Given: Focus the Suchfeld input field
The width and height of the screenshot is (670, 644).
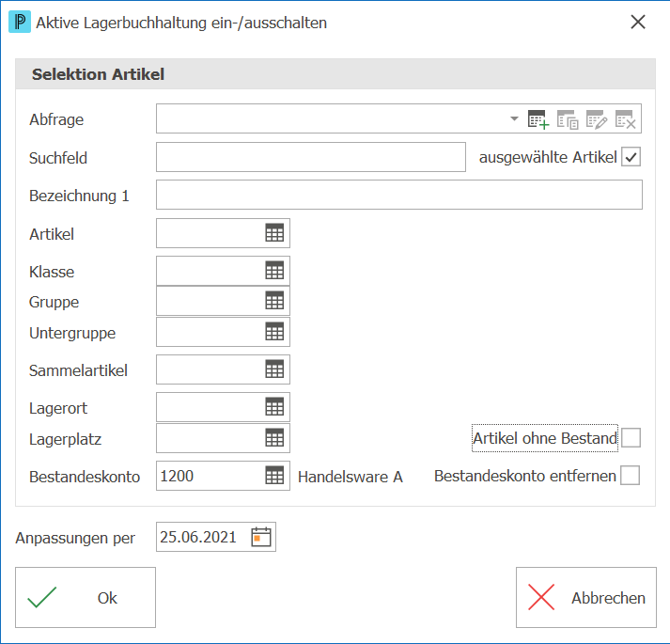Looking at the screenshot, I should (x=311, y=157).
